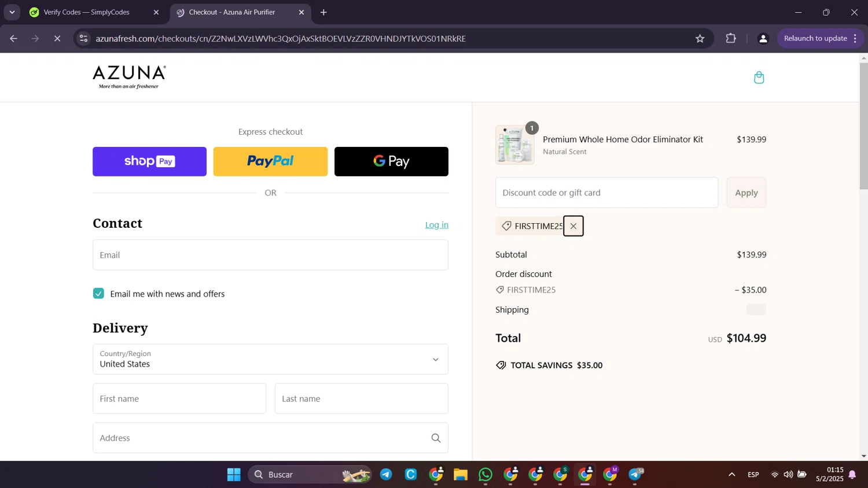Screen dimensions: 868x488
Task: Open the volume speaker tray icon
Action: pyautogui.click(x=788, y=475)
